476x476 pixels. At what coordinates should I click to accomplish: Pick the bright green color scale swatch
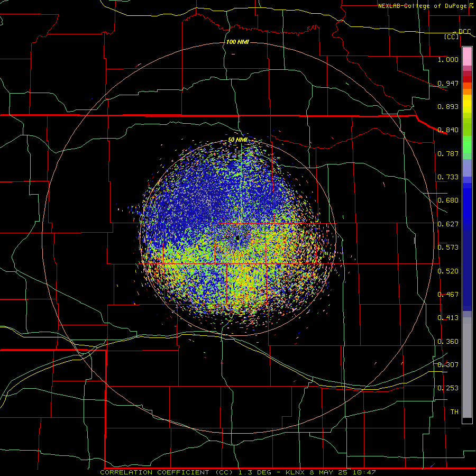(467, 144)
